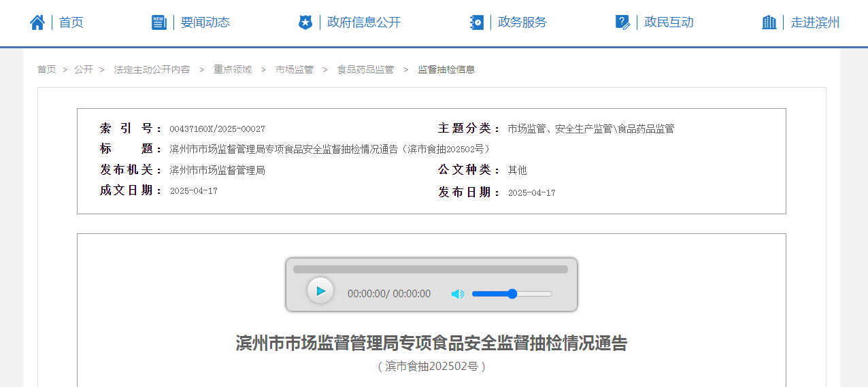
Task: Open the 政府信息公开 navigation item
Action: coord(364,22)
